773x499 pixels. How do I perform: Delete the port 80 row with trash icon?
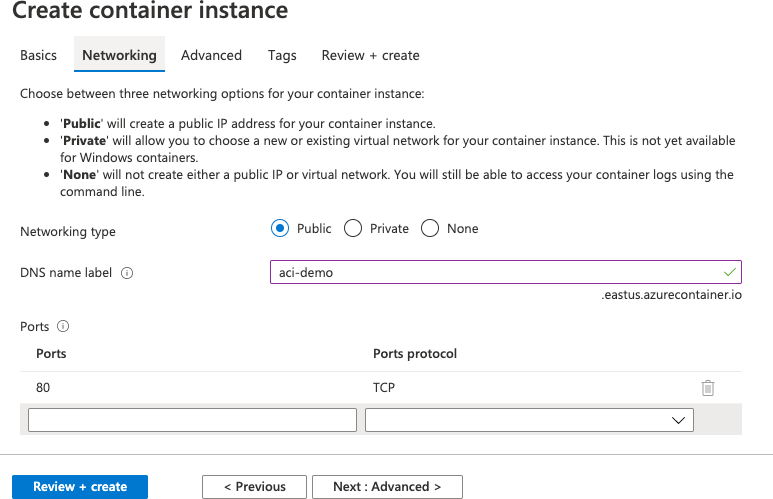coord(708,388)
